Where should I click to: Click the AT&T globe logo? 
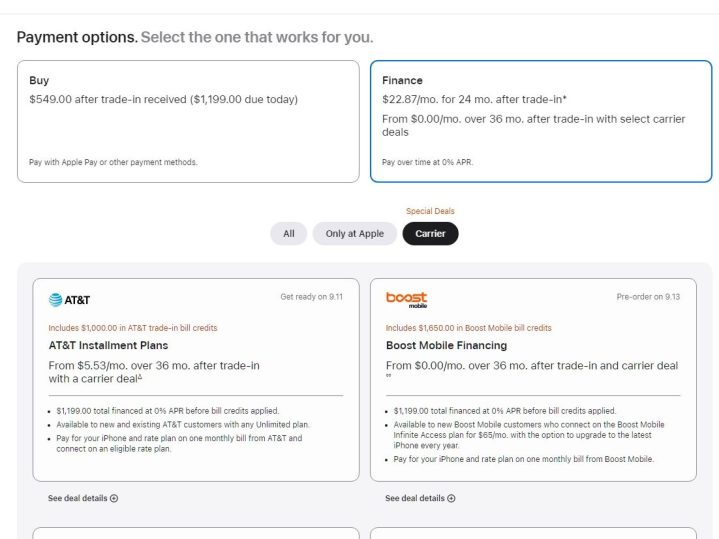(x=55, y=299)
